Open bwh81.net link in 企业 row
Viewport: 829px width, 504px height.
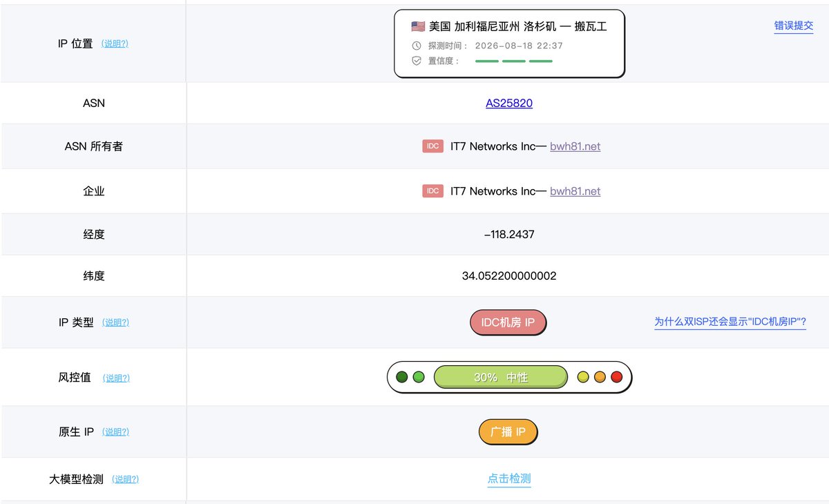(575, 191)
